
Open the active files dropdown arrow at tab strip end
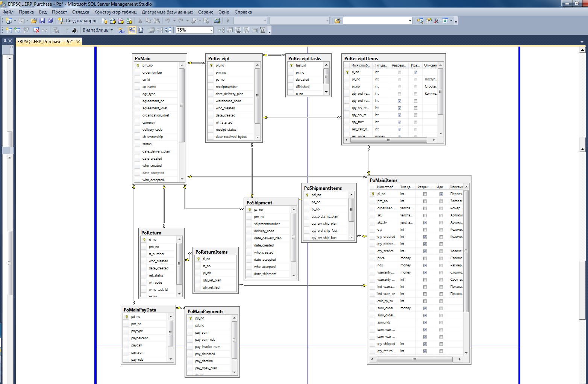coord(582,42)
